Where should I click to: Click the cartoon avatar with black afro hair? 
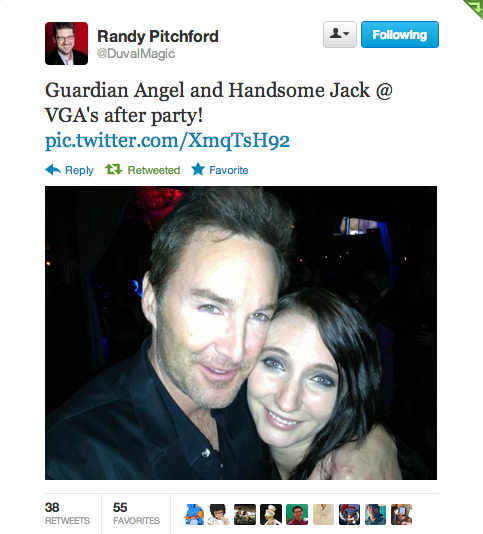pos(219,514)
